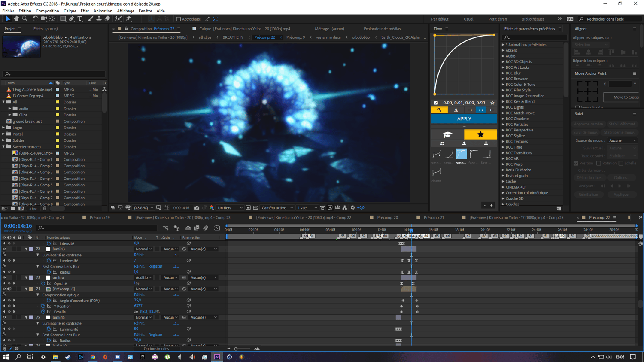The image size is (644, 362).
Task: Switch to the Précomp. 20 timeline tab
Action: 387,218
